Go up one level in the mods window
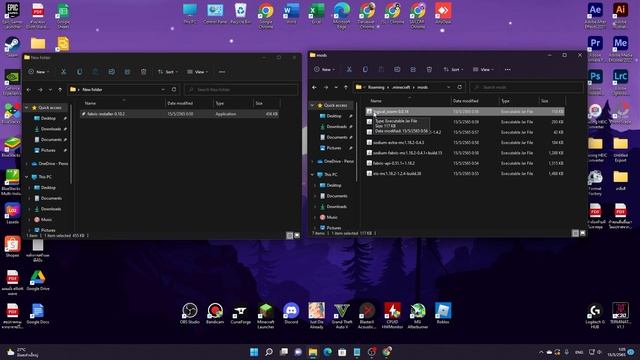 point(346,87)
